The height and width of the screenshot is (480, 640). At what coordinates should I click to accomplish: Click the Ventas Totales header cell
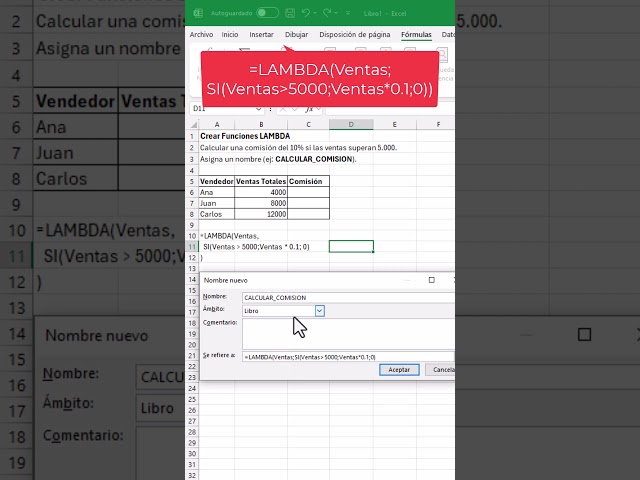pyautogui.click(x=261, y=181)
